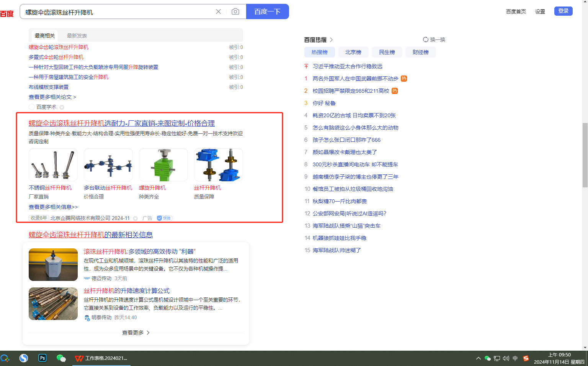Open the 设置 settings link in the header

540,11
